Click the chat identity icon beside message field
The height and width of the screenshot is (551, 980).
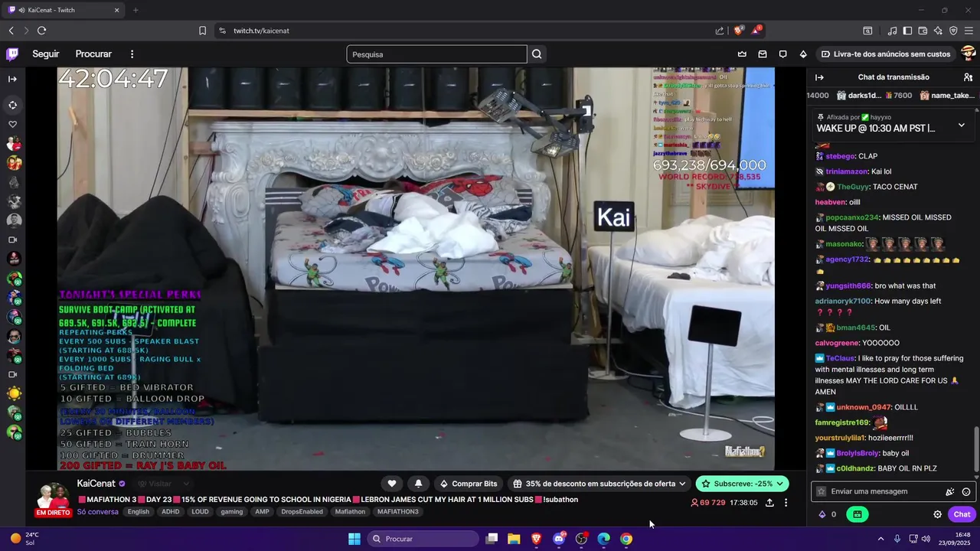(822, 491)
